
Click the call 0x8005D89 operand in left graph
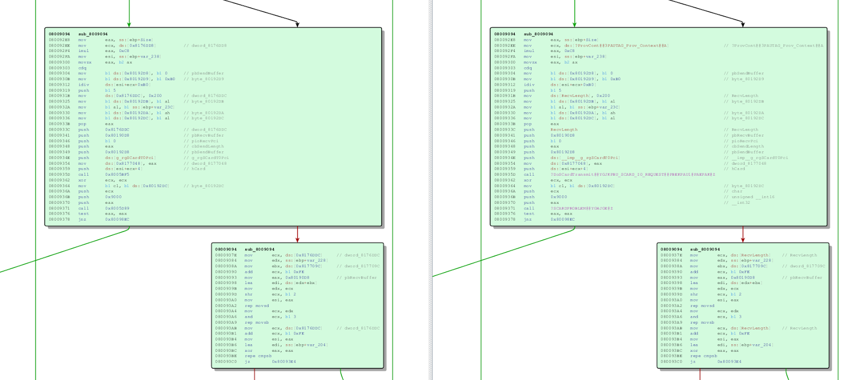(x=117, y=208)
